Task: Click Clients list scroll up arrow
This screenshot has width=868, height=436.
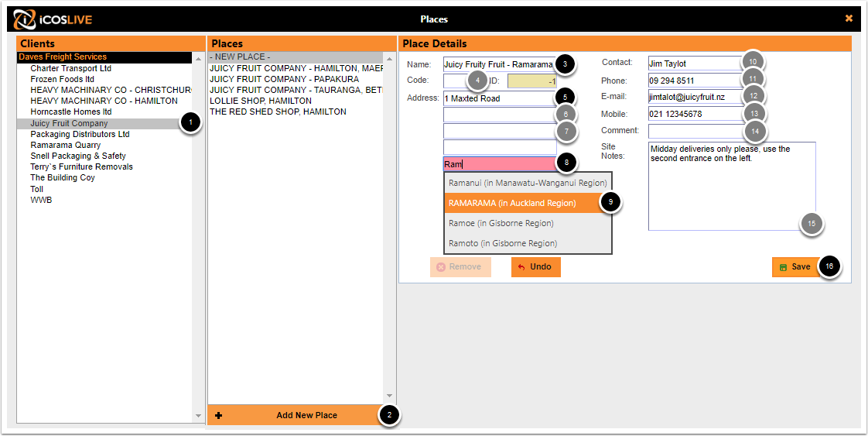Action: coord(198,58)
